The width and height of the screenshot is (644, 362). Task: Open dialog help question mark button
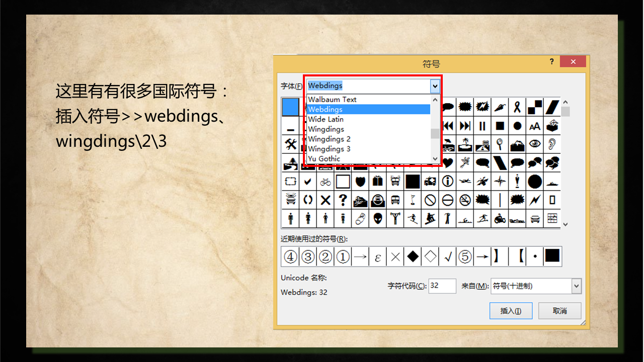551,61
